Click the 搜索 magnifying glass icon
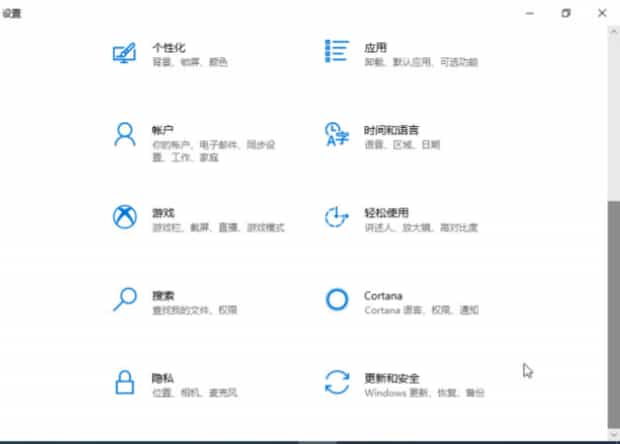The image size is (620, 444). pos(124,299)
